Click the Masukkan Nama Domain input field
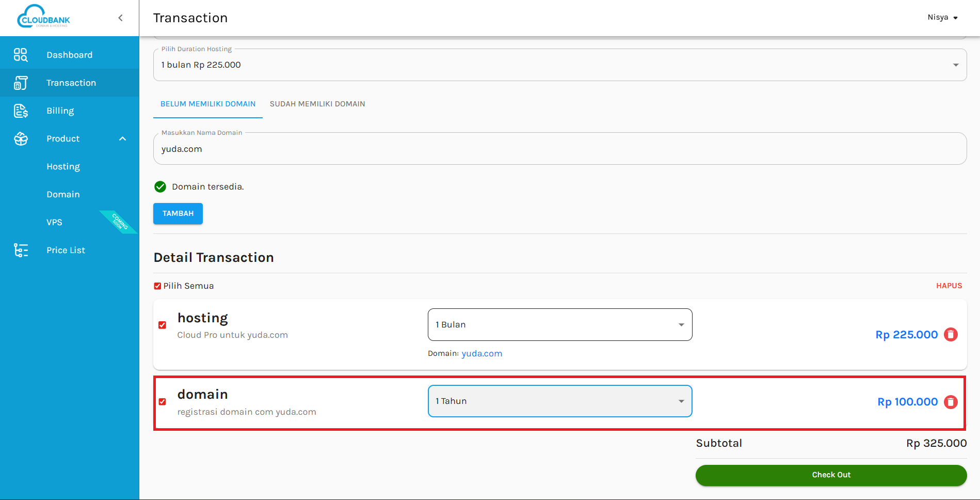 [559, 149]
